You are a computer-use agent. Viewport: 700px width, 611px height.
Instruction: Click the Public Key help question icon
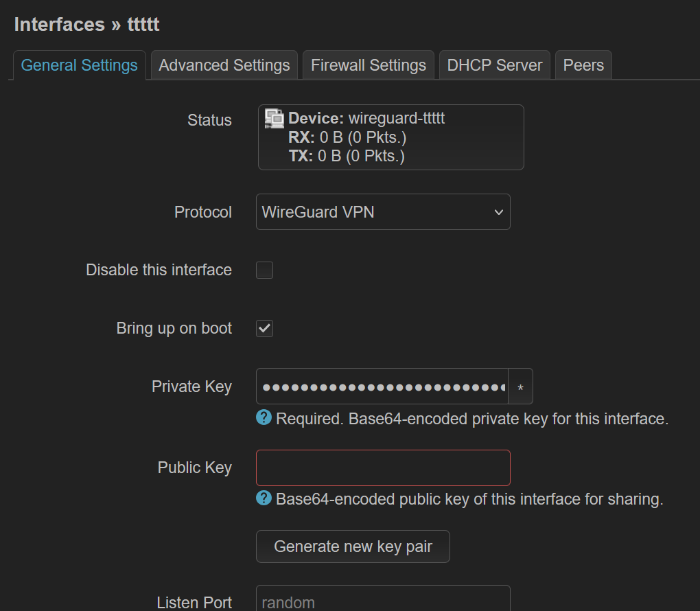pyautogui.click(x=264, y=498)
